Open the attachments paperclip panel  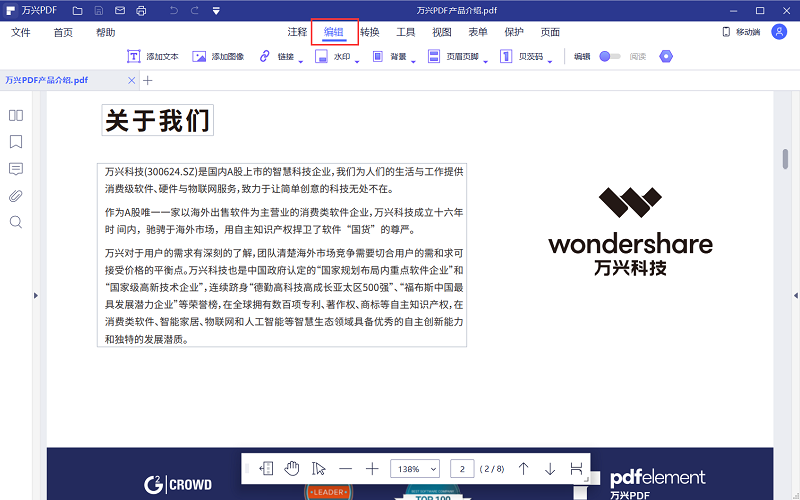[x=16, y=196]
